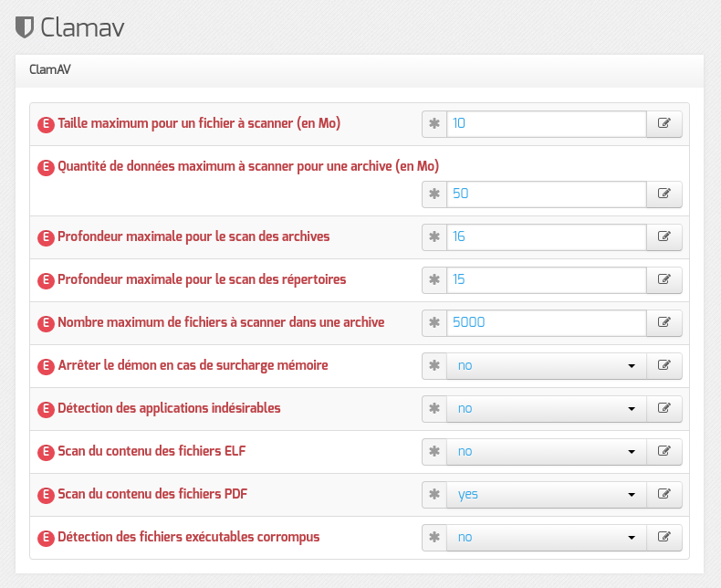Click asterisk beside applications indésirables dropdown
Screen dimensions: 721x588
(434, 408)
